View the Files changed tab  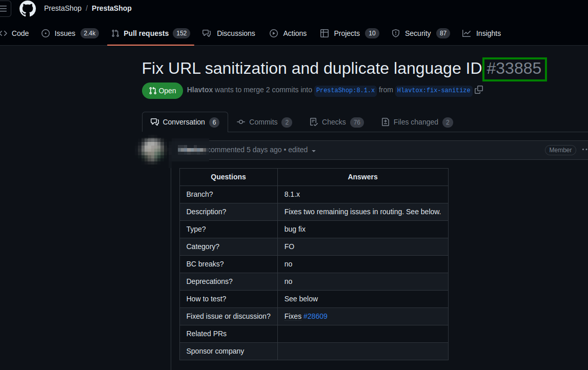click(417, 122)
